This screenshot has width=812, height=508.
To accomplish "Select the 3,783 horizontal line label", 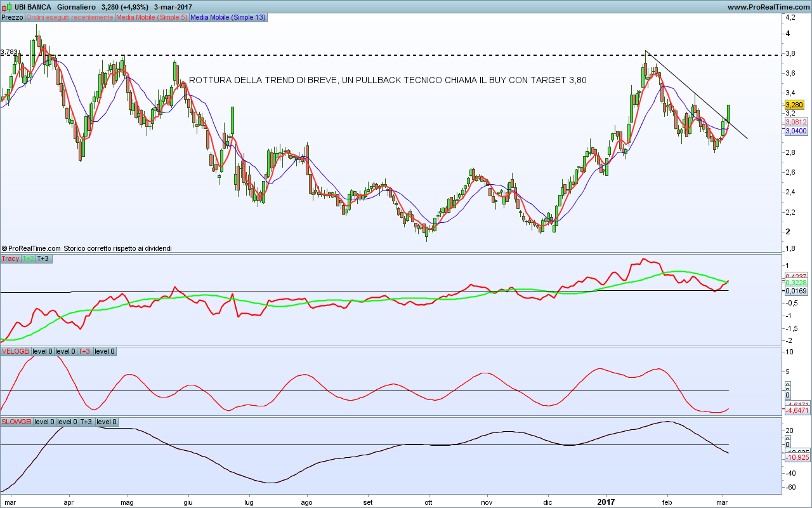I will click(x=10, y=52).
